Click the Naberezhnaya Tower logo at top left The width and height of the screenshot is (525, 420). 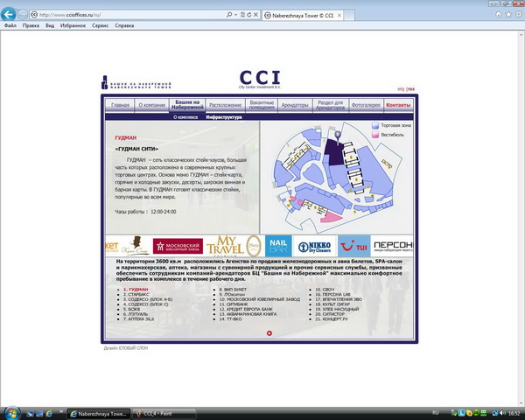tap(136, 82)
